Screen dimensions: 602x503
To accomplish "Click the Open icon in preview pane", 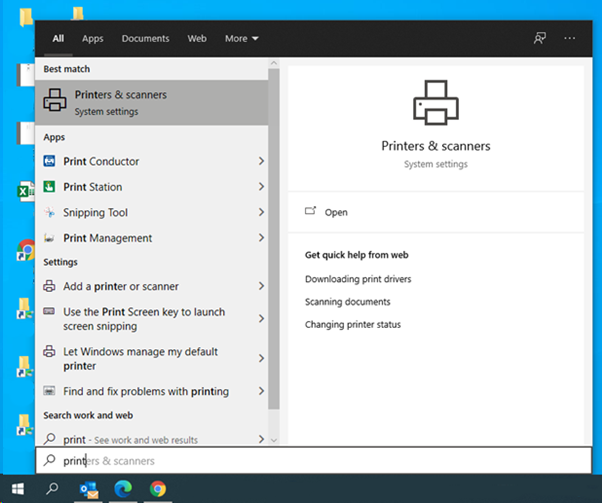I will (310, 211).
